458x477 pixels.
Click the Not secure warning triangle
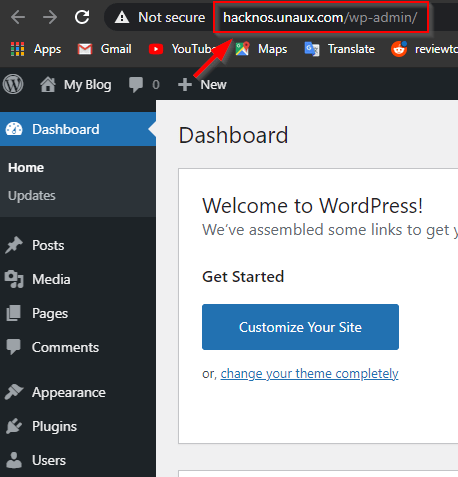[122, 17]
